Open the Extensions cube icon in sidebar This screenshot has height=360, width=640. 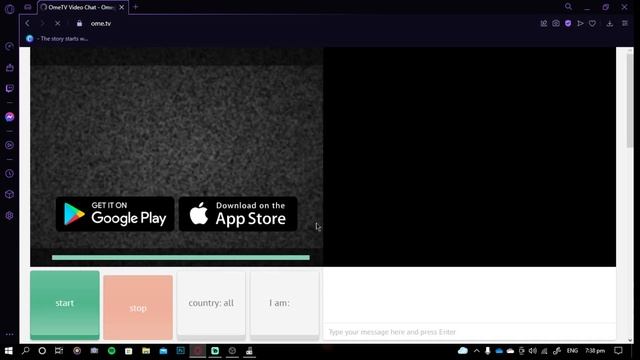tap(9, 194)
